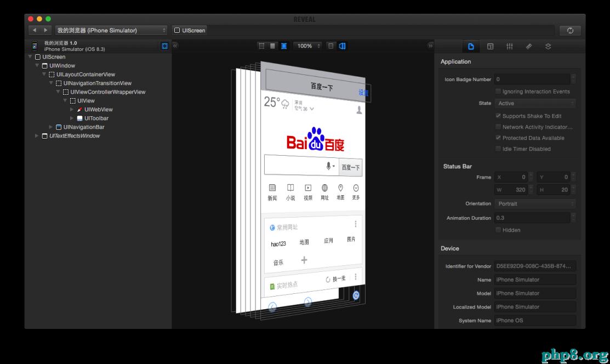The height and width of the screenshot is (364, 610).
Task: Switch the canvas to 3D perspective view
Action: 342,46
